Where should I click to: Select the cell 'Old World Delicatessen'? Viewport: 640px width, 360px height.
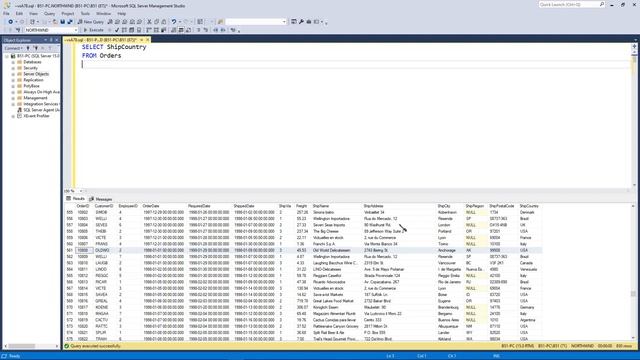coord(331,250)
